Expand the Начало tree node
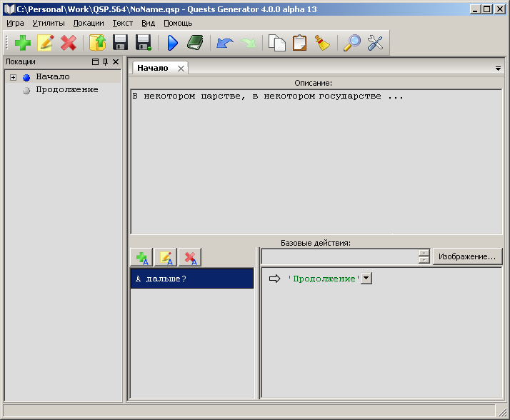The width and height of the screenshot is (510, 420). [13, 77]
